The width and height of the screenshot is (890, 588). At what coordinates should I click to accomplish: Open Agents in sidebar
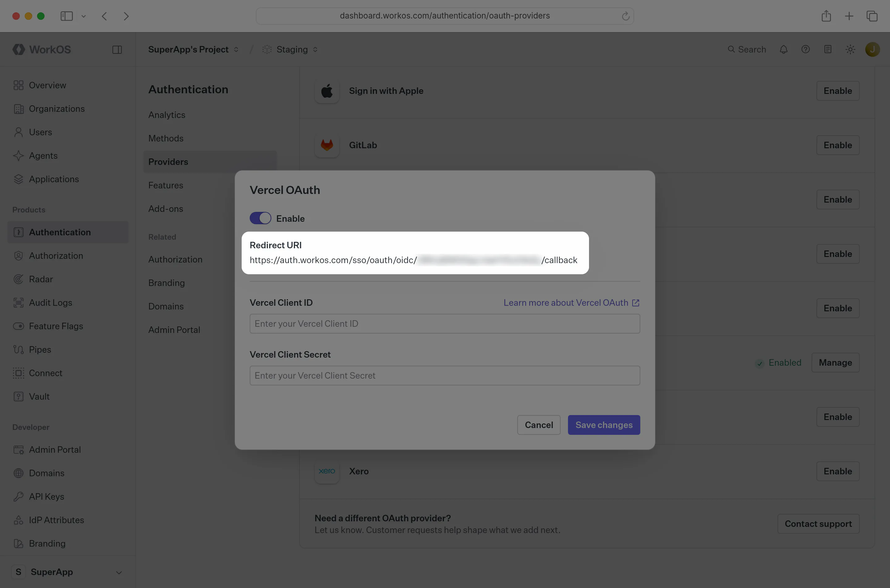(x=68, y=156)
